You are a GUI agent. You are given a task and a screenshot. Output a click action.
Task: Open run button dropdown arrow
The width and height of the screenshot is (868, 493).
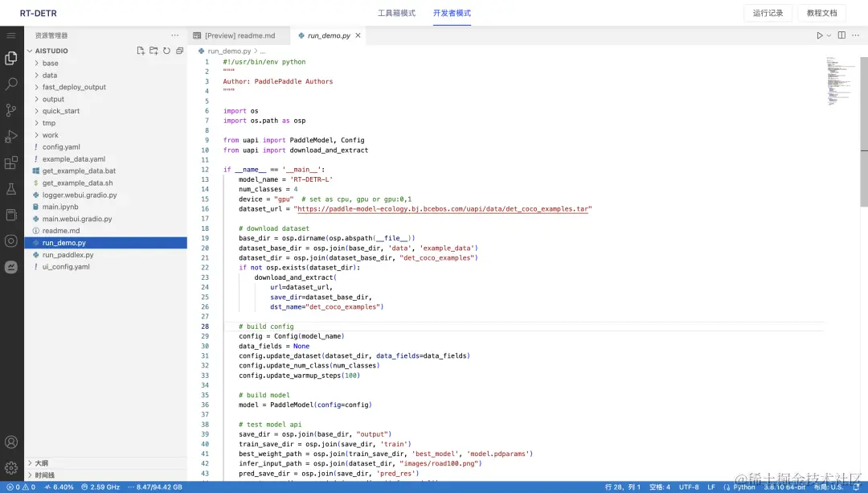(829, 35)
